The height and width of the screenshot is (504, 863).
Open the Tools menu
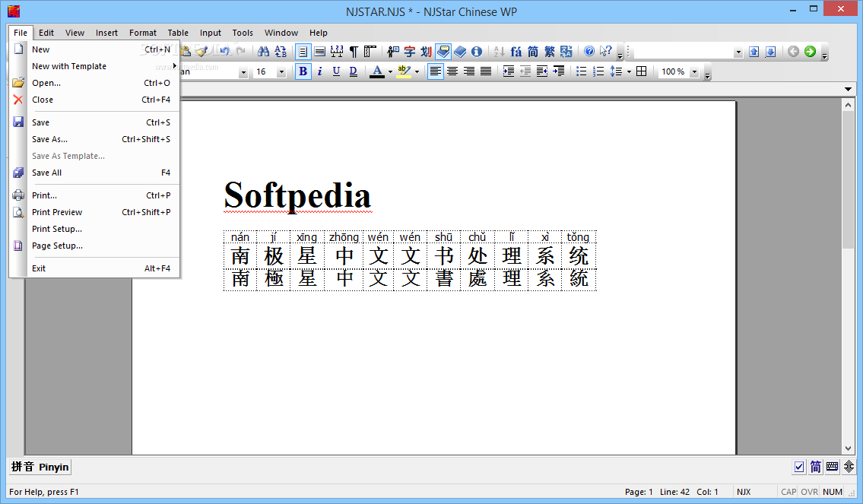pos(242,33)
